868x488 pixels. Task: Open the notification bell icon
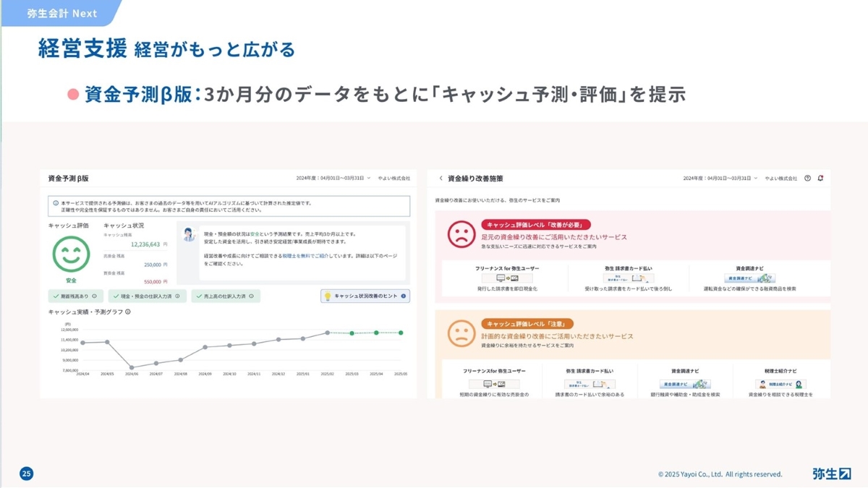[820, 178]
